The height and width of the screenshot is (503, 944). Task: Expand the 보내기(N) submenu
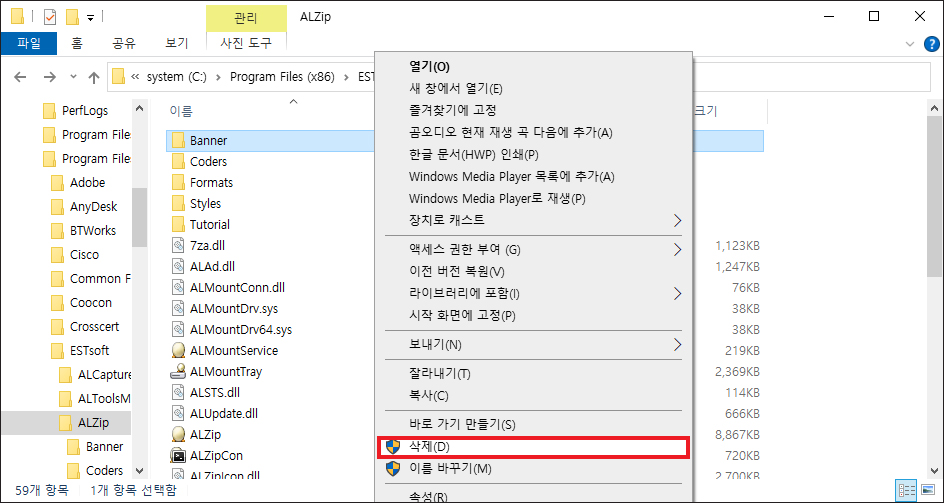(x=533, y=345)
